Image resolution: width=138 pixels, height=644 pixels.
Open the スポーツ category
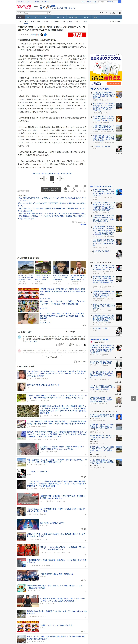[56, 22]
